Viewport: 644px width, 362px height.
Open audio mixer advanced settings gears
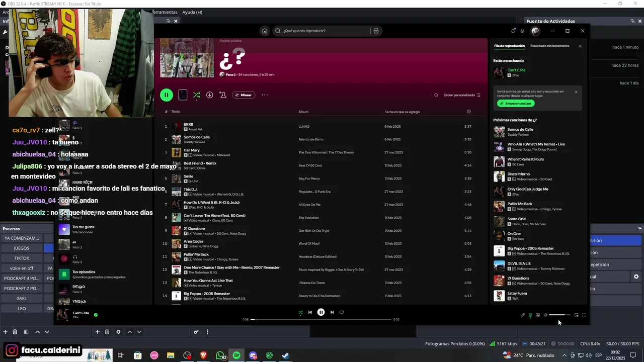tap(196, 332)
